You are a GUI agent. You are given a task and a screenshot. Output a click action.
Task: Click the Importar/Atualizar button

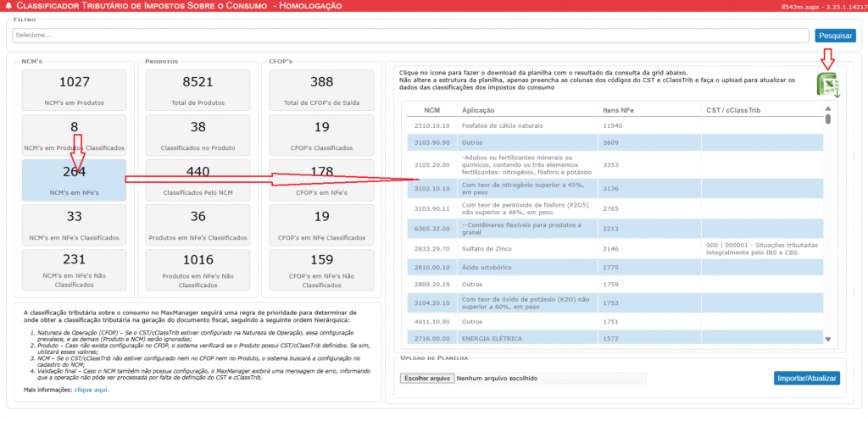pos(806,378)
